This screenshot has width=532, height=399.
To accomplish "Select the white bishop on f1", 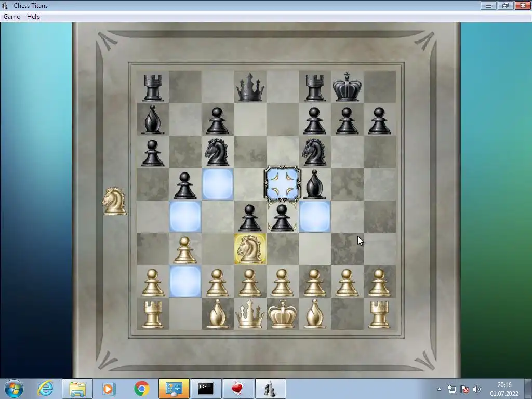I will coord(315,314).
